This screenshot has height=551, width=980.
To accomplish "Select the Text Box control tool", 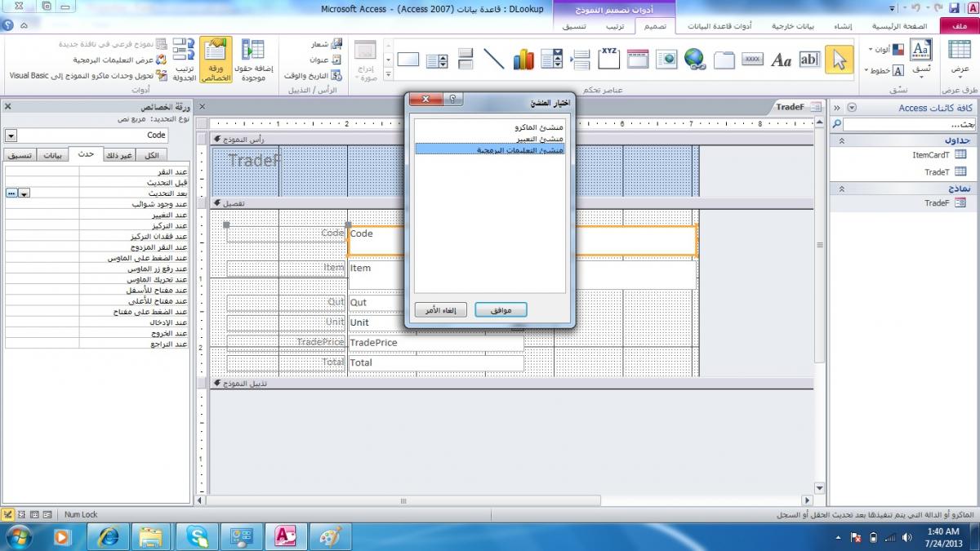I will pyautogui.click(x=809, y=60).
